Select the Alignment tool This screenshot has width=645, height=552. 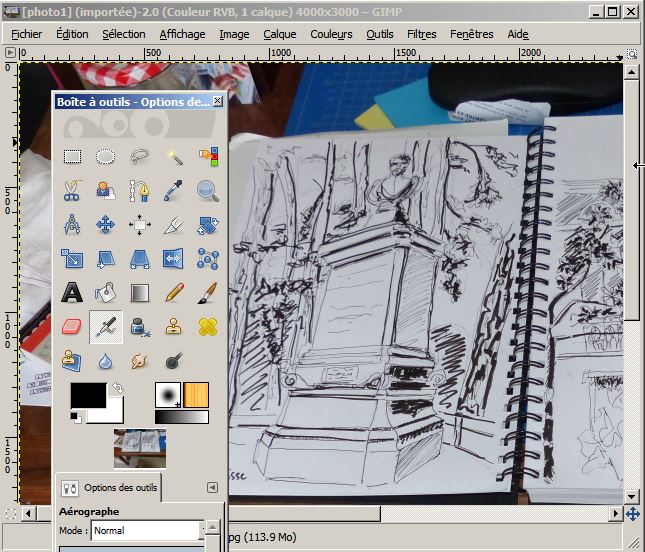(x=140, y=225)
